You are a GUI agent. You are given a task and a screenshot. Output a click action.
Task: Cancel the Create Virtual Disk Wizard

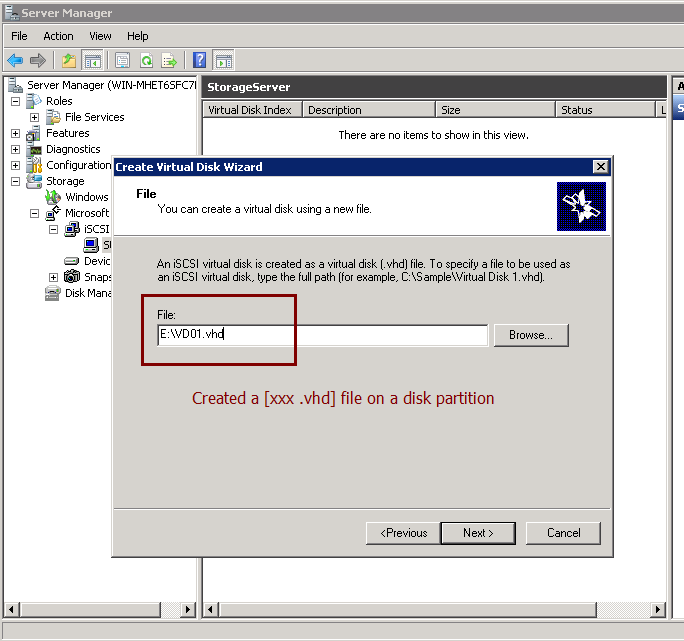click(563, 533)
